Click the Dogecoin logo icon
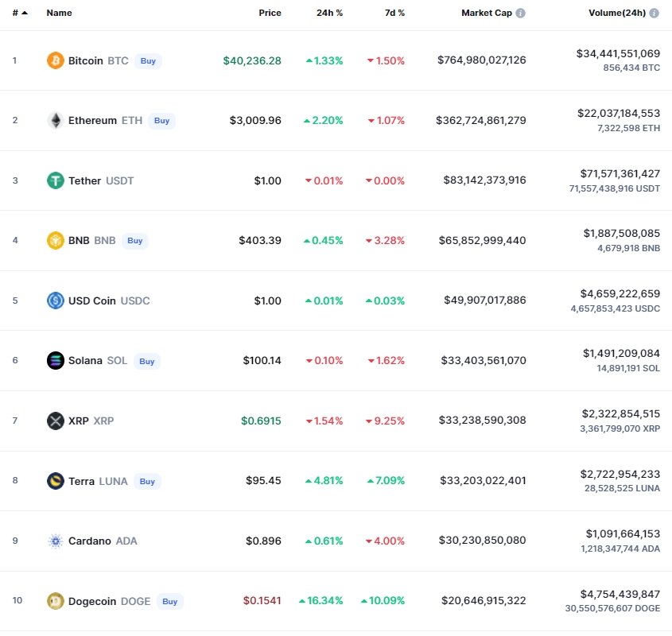 point(56,601)
